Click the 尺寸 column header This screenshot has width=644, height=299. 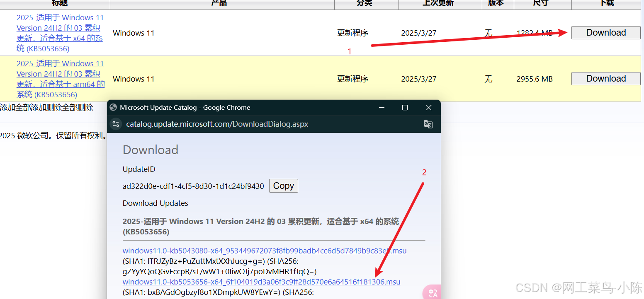point(540,3)
